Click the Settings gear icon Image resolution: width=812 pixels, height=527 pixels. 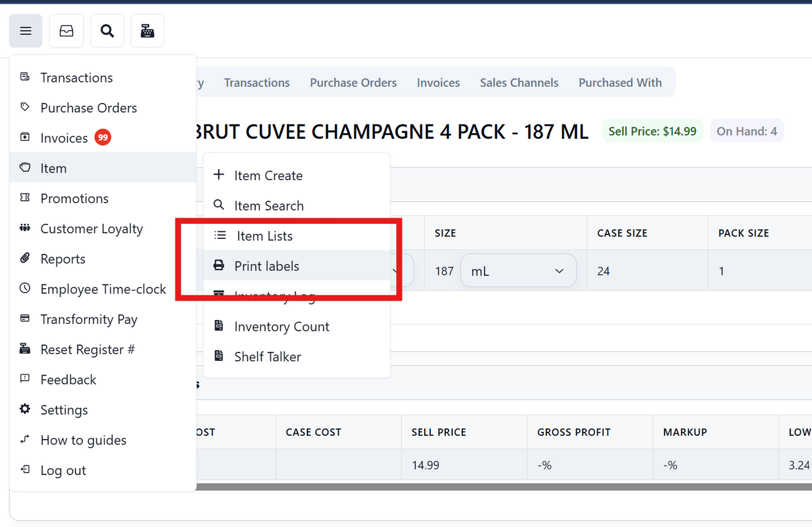(25, 409)
